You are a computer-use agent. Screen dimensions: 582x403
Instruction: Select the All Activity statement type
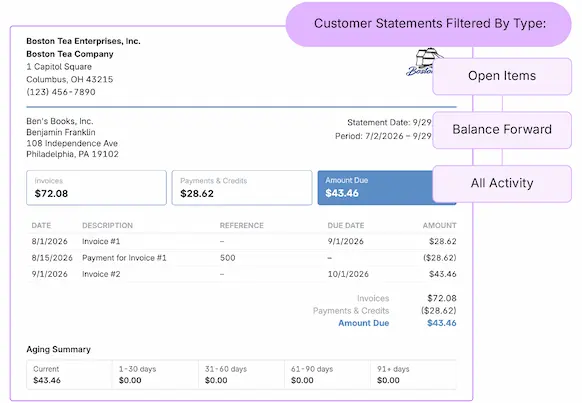click(502, 184)
